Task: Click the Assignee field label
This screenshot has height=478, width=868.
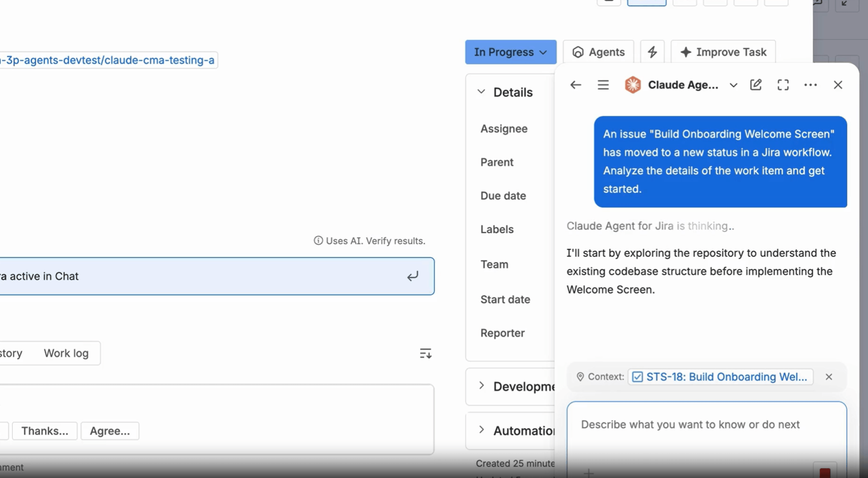Action: point(504,129)
